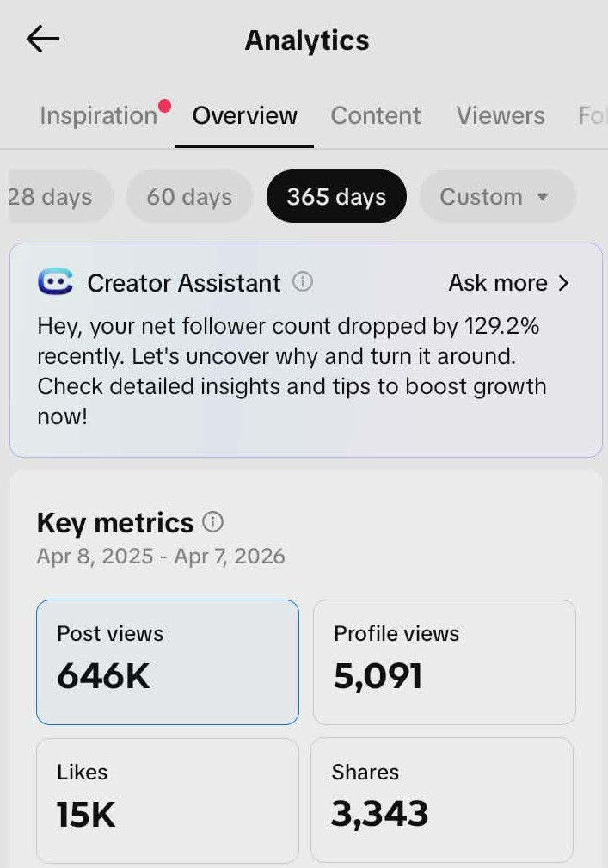Switch to the Inspiration tab
608x868 pixels.
(x=98, y=116)
